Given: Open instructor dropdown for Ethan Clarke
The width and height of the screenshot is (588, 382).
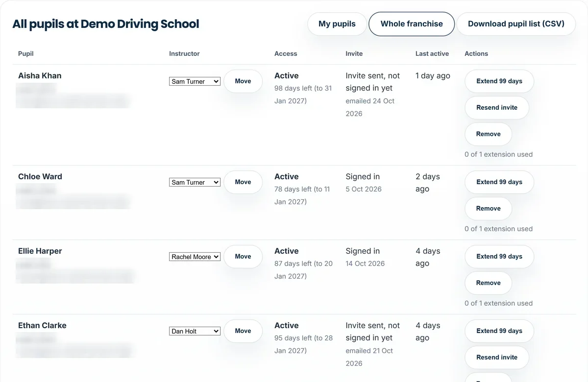Looking at the screenshot, I should 195,331.
